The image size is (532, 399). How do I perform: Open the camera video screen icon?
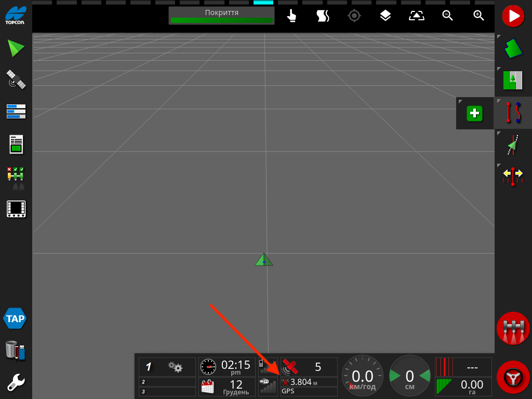[x=16, y=209]
